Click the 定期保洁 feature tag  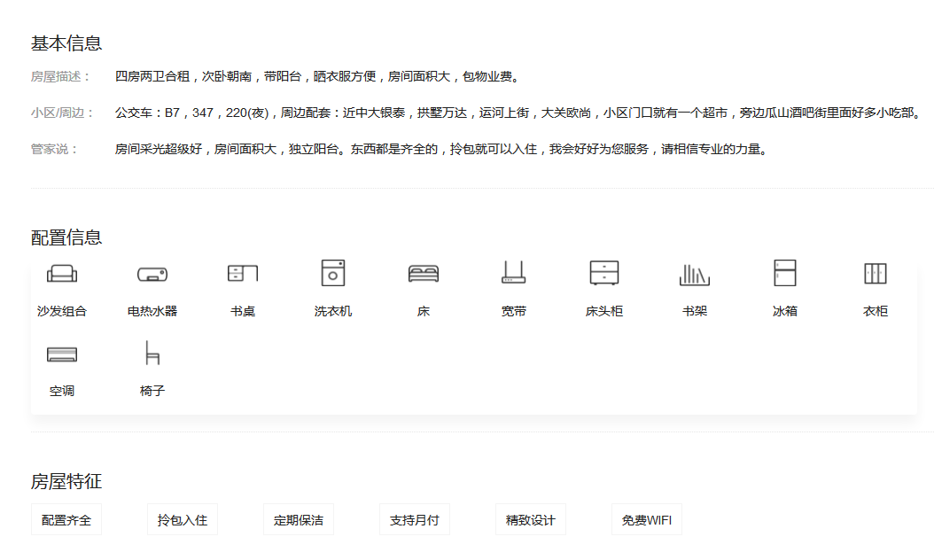coord(299,520)
